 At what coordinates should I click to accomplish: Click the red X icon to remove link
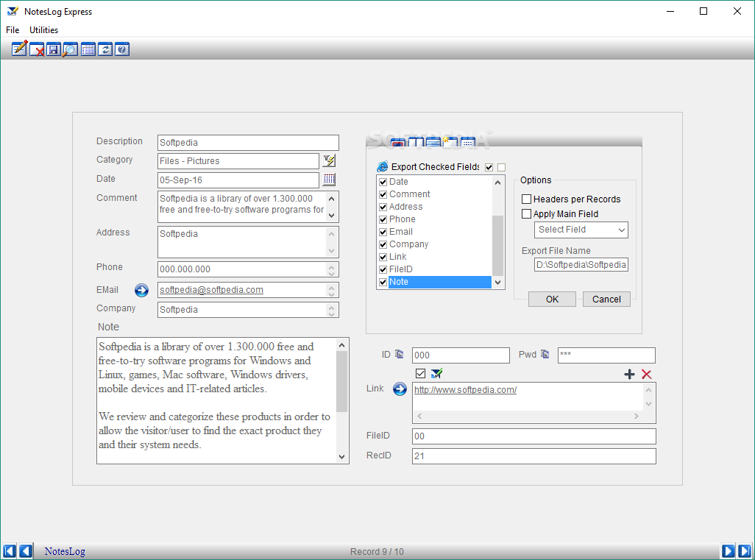[x=647, y=374]
